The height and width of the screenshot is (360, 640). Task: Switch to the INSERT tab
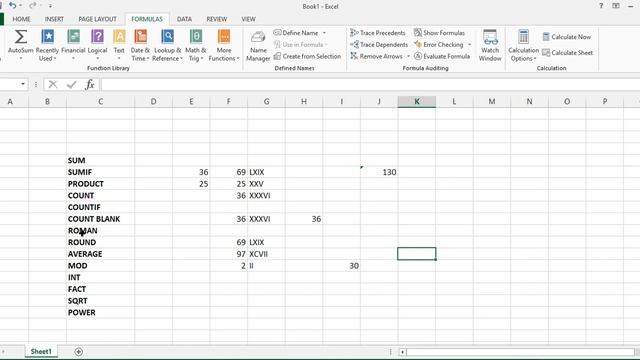coord(54,19)
